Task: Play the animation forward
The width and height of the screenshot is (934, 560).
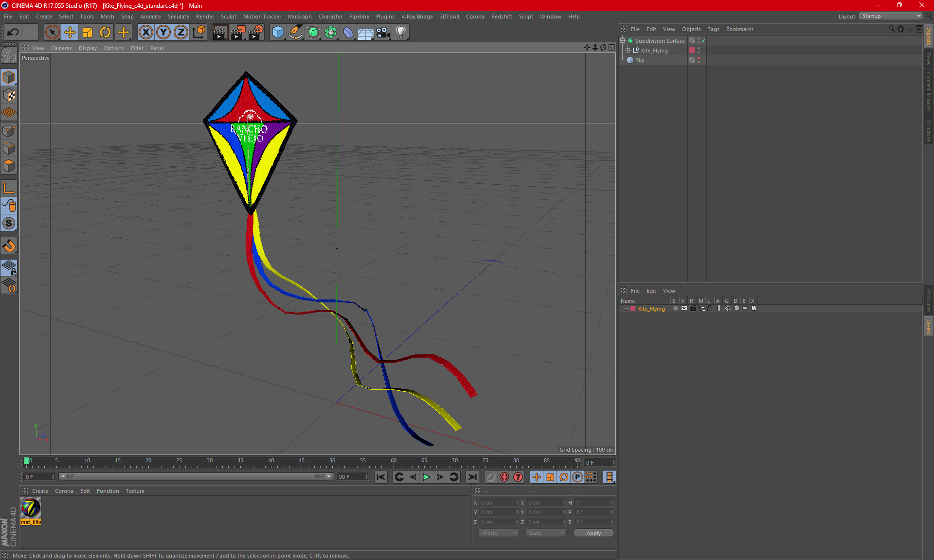Action: (426, 477)
